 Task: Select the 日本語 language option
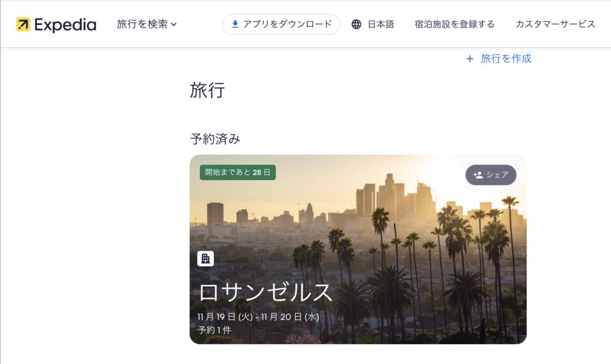click(381, 24)
